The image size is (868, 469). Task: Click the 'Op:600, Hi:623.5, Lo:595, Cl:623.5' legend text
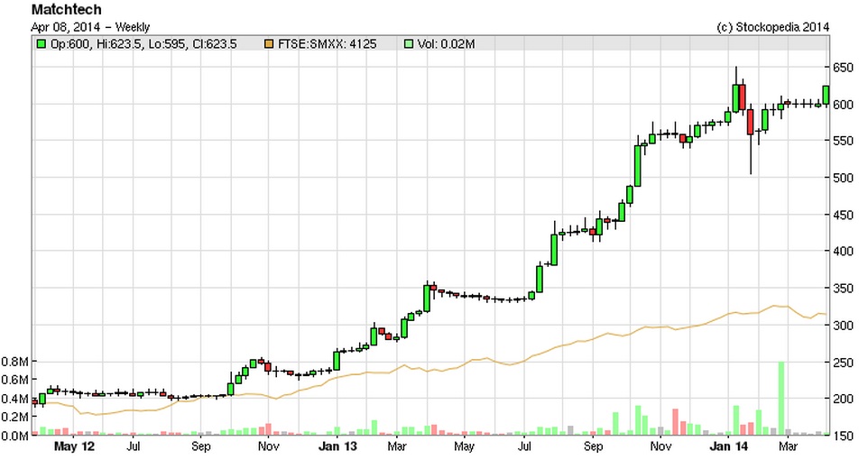click(x=143, y=43)
